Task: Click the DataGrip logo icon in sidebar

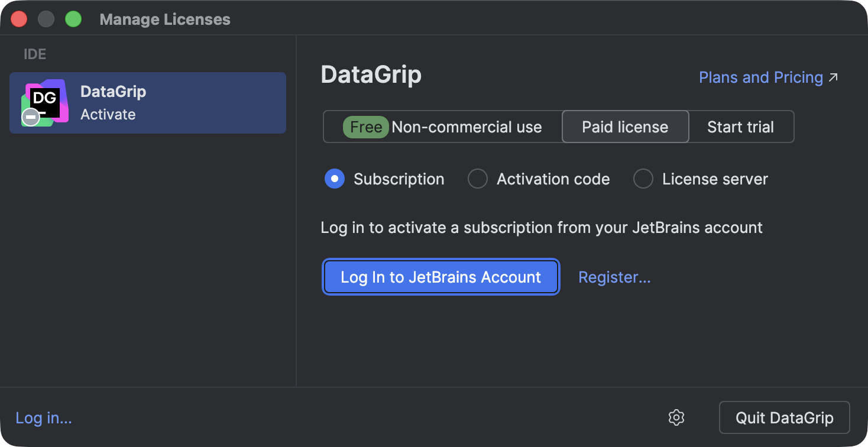Action: [45, 103]
